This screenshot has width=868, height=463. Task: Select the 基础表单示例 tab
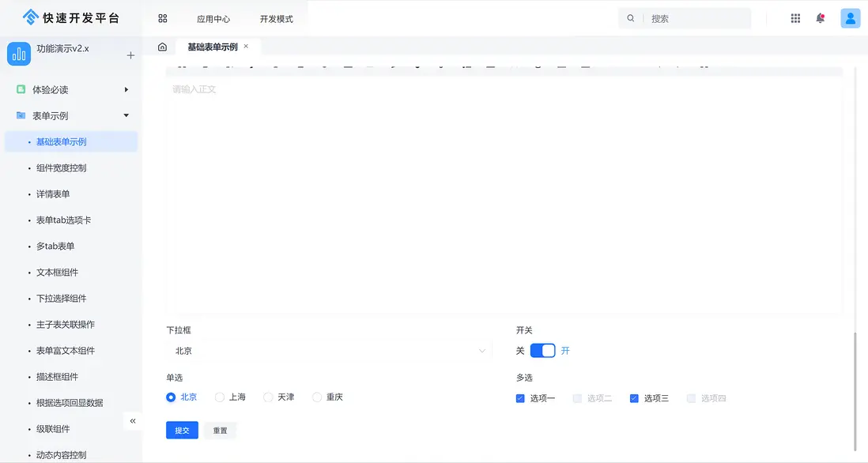[213, 46]
